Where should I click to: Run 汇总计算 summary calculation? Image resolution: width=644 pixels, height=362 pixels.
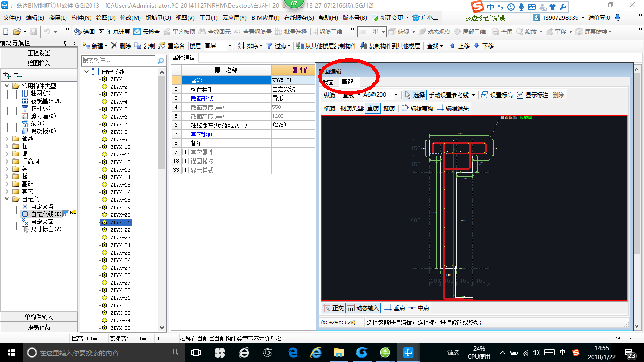115,32
